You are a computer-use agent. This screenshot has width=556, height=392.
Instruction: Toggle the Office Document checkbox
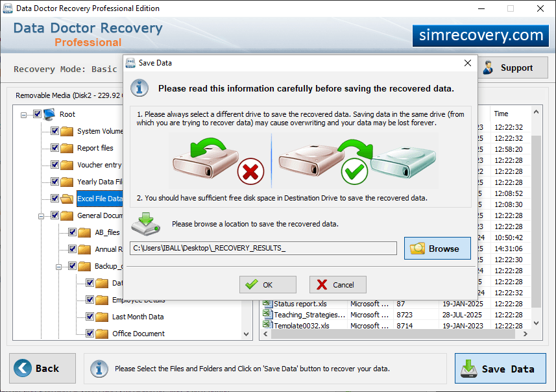point(90,333)
